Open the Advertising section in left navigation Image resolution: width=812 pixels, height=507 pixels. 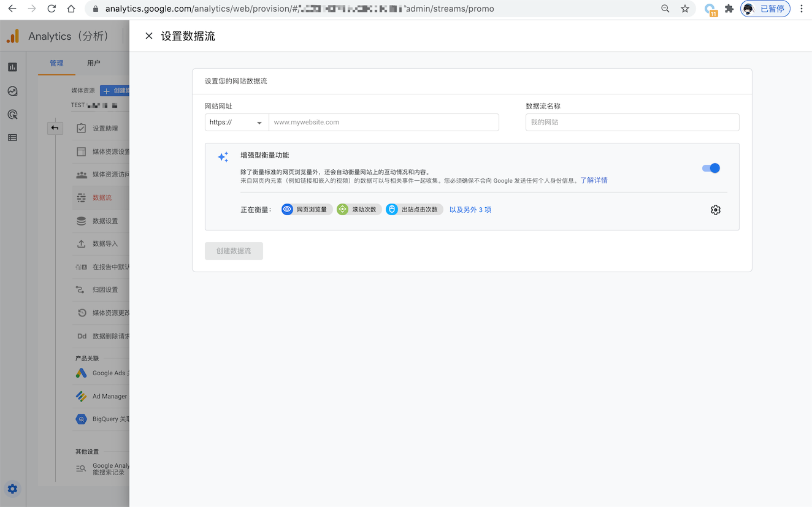(12, 114)
